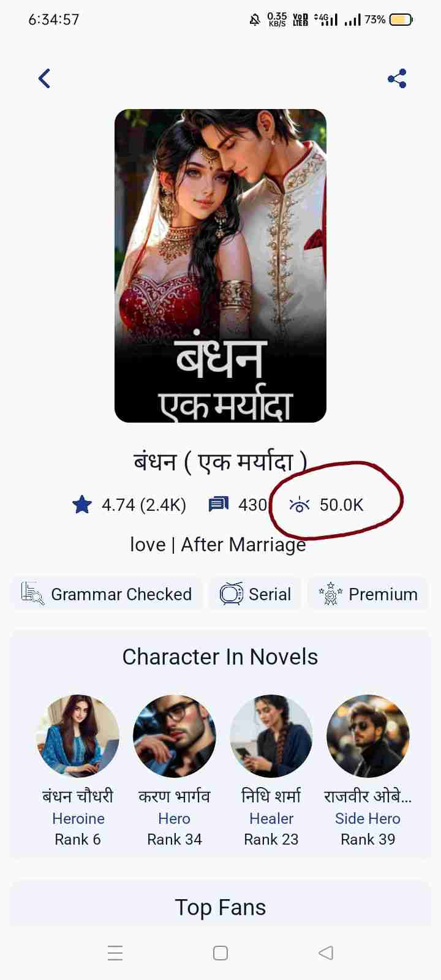
Task: Tap the eye views icon
Action: tap(300, 505)
